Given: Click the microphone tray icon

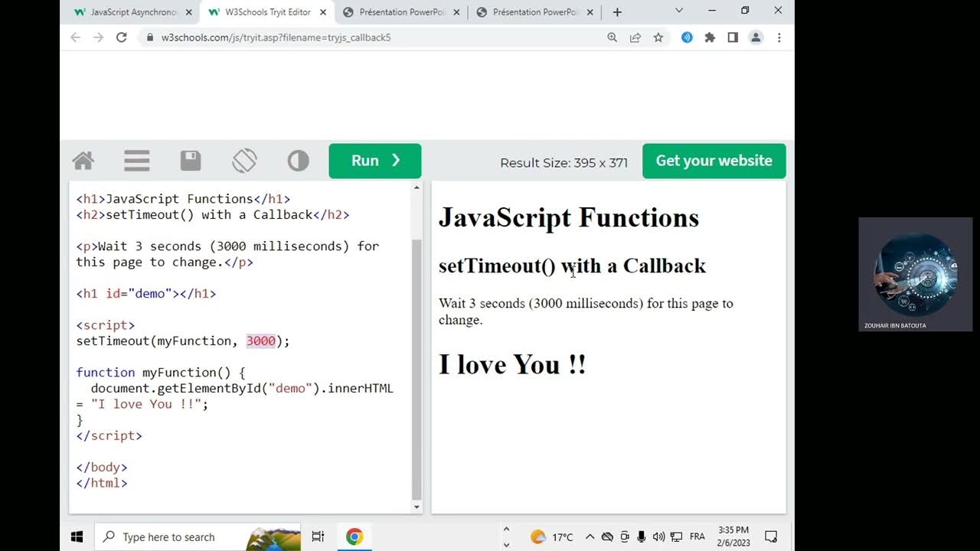Looking at the screenshot, I should click(x=642, y=537).
